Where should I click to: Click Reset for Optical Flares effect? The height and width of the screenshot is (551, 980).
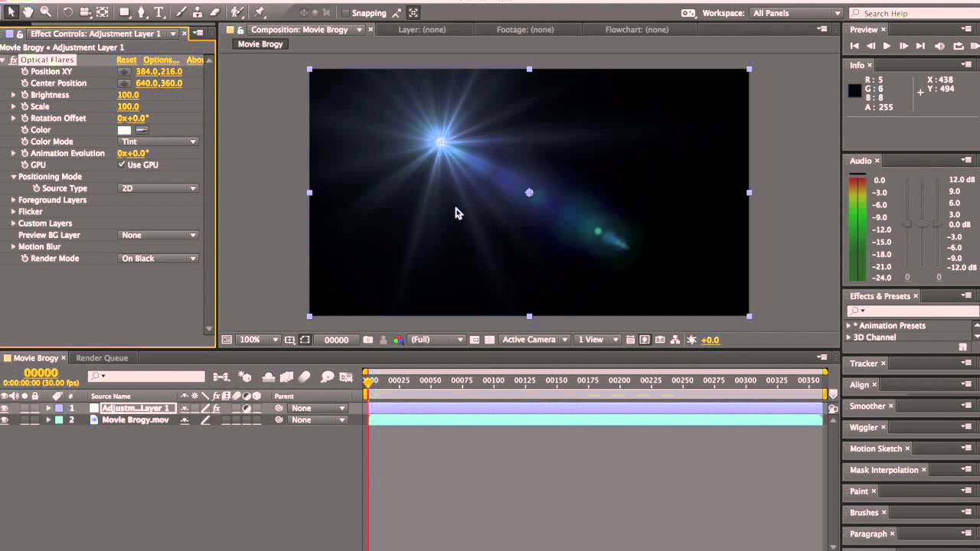click(126, 60)
